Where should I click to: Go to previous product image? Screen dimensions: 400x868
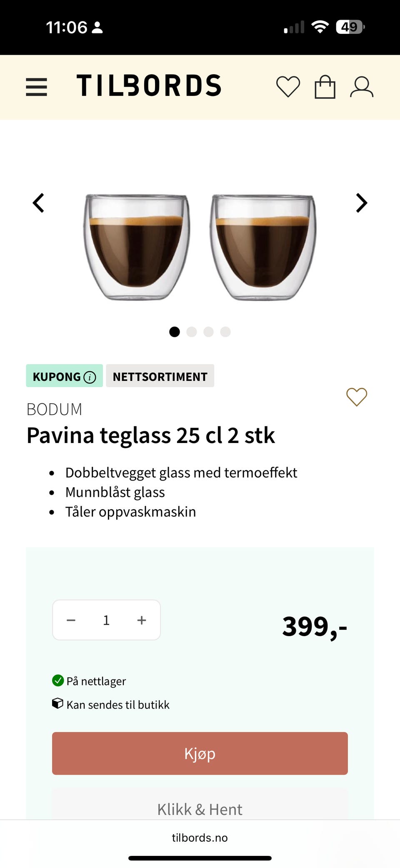coord(38,203)
